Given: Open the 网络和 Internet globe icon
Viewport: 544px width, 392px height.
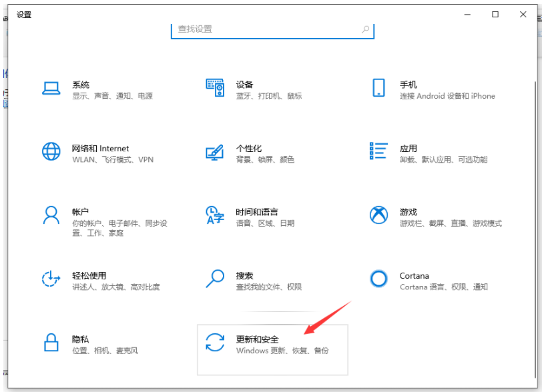Looking at the screenshot, I should pyautogui.click(x=51, y=152).
